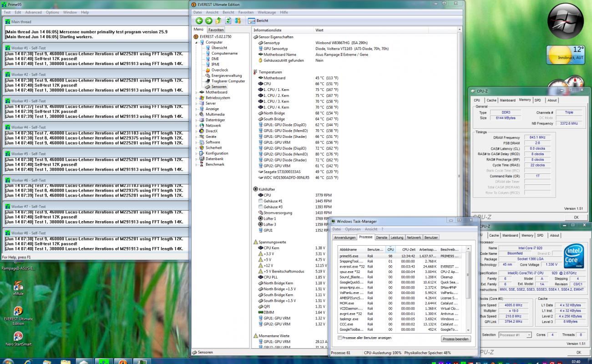Open Cache tab in lower CPU-Z window
Viewport: 592px width, 364px height.
[494, 235]
